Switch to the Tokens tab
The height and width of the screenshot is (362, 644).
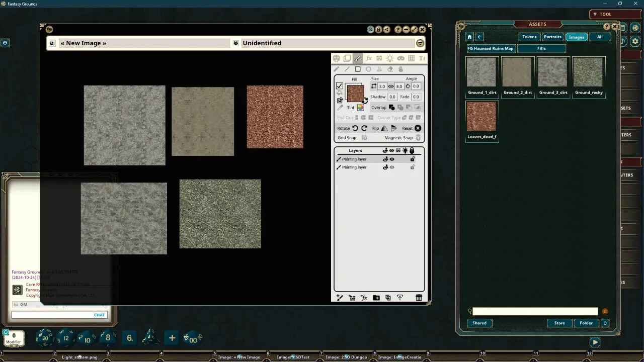[x=529, y=36]
